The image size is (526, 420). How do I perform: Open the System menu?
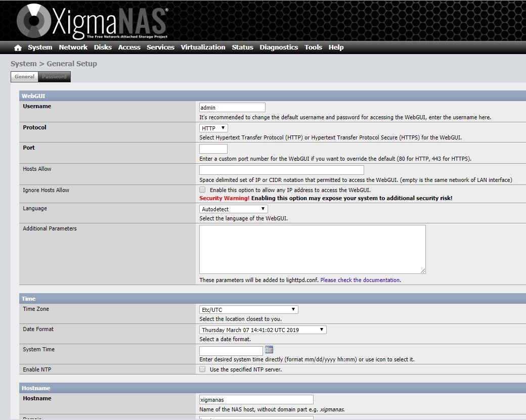pos(40,48)
